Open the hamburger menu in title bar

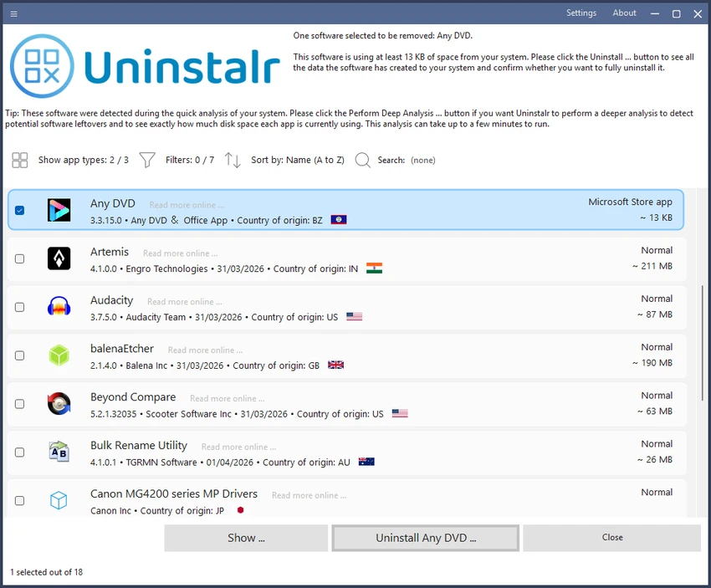tap(13, 14)
